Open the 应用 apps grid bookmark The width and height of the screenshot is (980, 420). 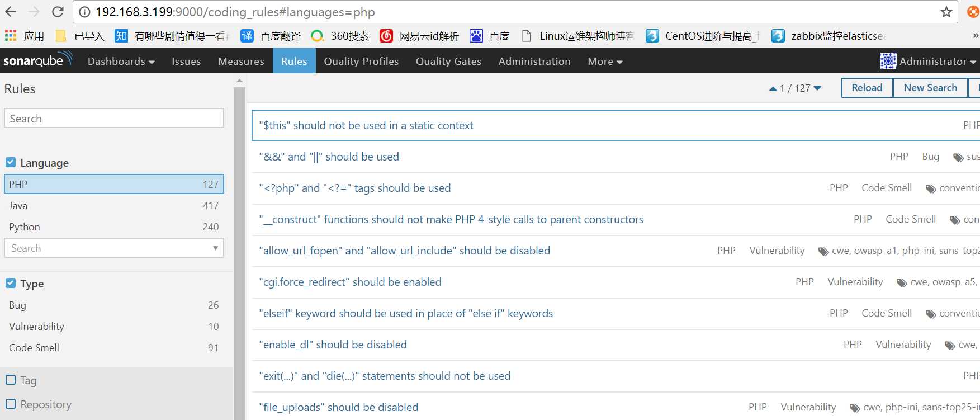[24, 36]
